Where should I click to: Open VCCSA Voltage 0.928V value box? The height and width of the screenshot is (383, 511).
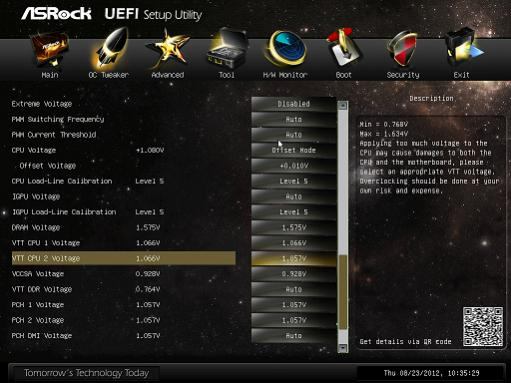294,274
